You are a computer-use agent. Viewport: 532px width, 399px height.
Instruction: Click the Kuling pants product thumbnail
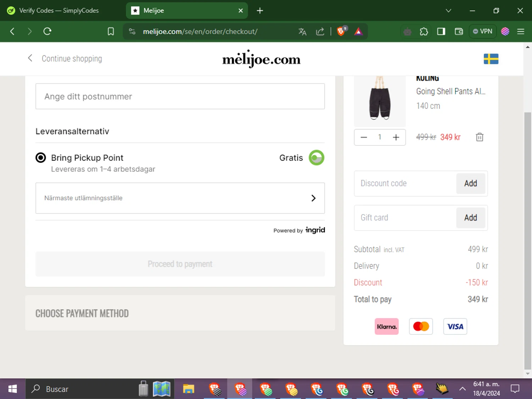(380, 101)
